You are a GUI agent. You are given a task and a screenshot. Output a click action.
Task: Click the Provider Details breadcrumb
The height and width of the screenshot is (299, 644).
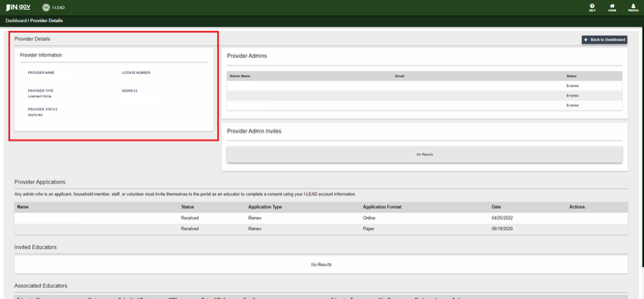[46, 21]
